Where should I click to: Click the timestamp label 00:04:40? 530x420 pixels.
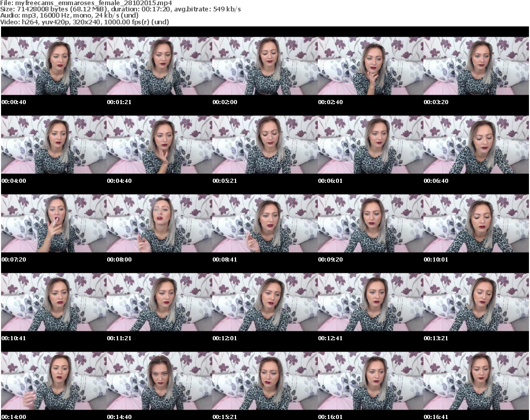click(120, 181)
